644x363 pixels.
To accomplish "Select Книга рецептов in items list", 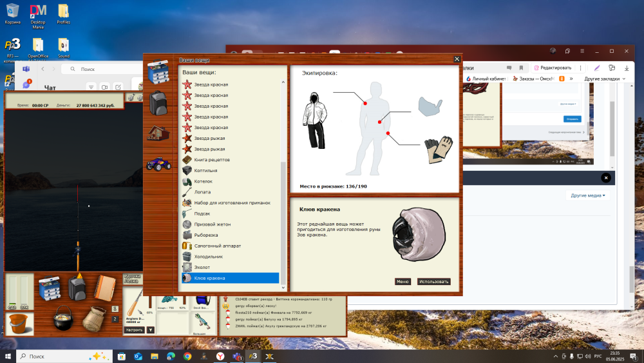I will (x=212, y=159).
